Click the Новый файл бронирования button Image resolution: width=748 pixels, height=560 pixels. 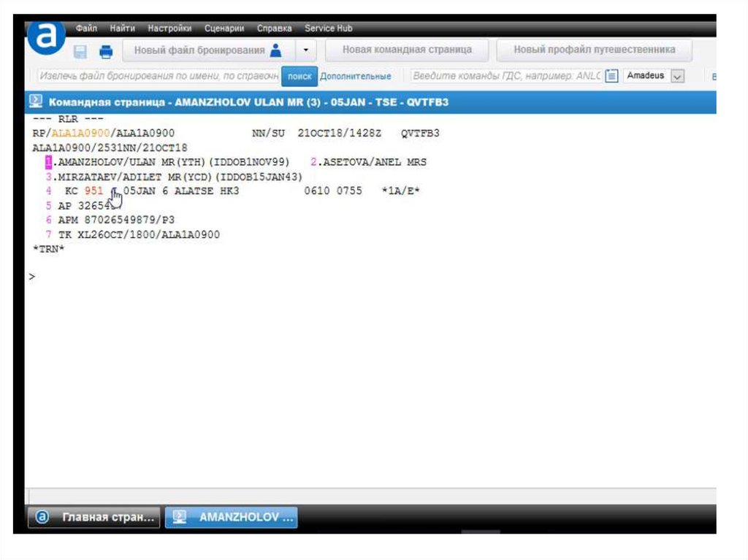(209, 50)
